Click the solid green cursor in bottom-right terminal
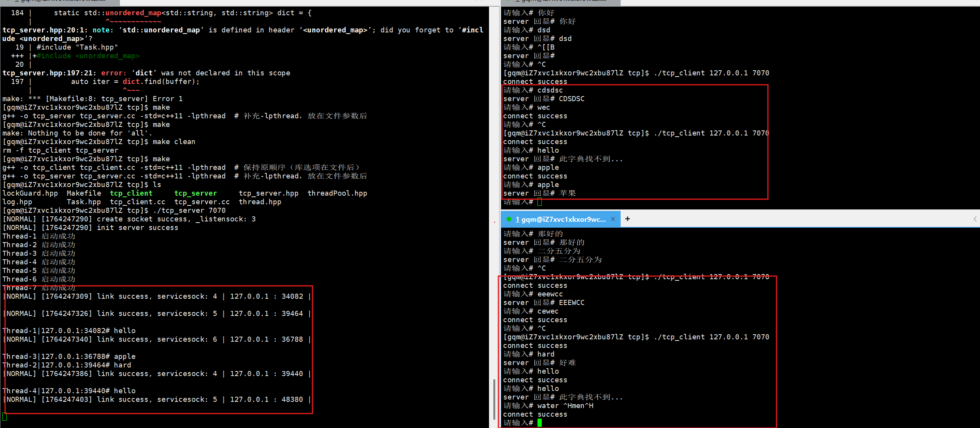The width and height of the screenshot is (980, 428). (x=539, y=423)
